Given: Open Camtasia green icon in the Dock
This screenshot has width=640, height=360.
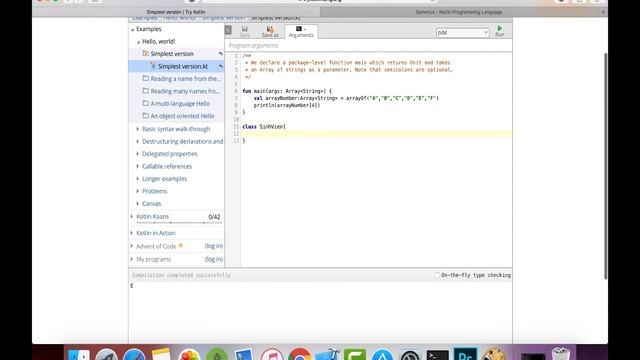Looking at the screenshot, I should pos(355,355).
